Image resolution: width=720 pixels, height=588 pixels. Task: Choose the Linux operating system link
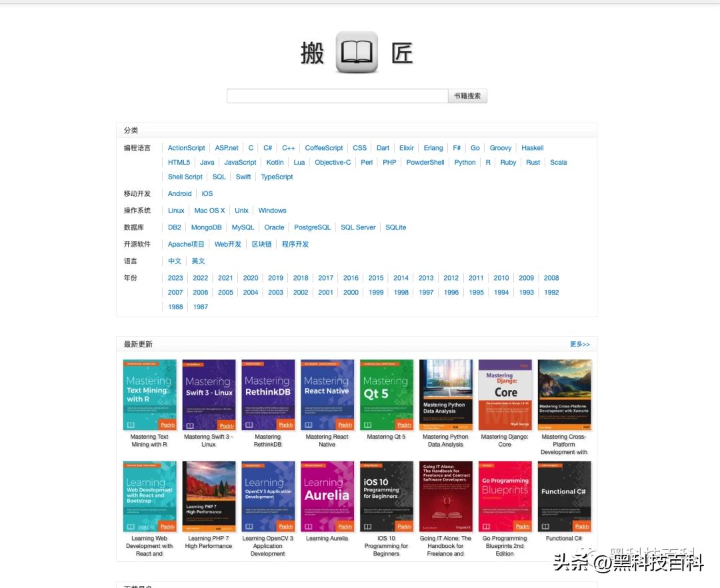(176, 210)
